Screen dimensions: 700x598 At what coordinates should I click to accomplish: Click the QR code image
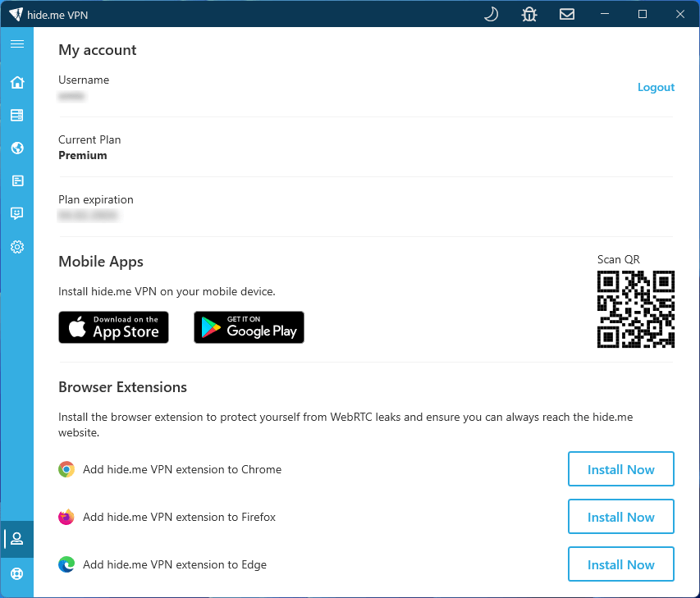[636, 308]
